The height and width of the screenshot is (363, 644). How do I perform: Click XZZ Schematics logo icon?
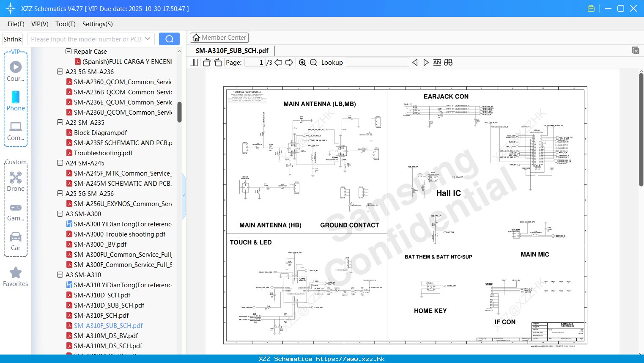point(11,8)
